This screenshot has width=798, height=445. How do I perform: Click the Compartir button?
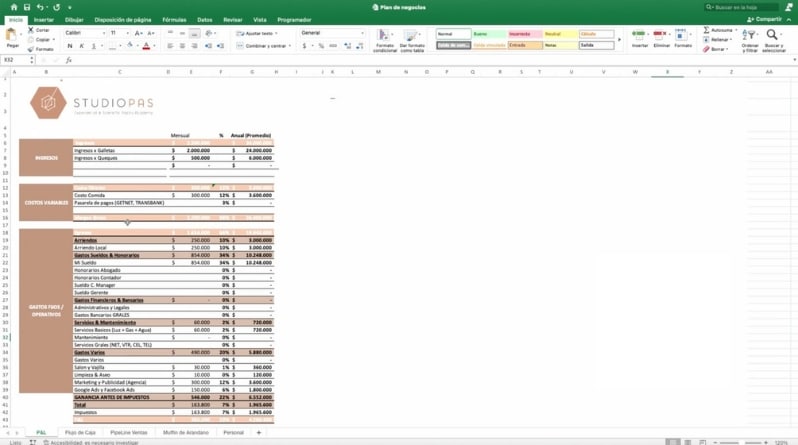(x=765, y=19)
